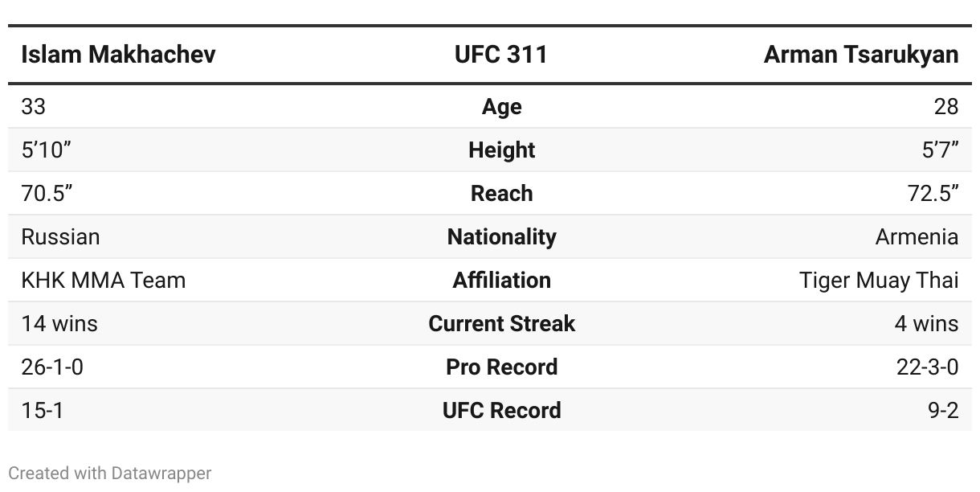
Task: Click the Age row label
Action: 501,107
